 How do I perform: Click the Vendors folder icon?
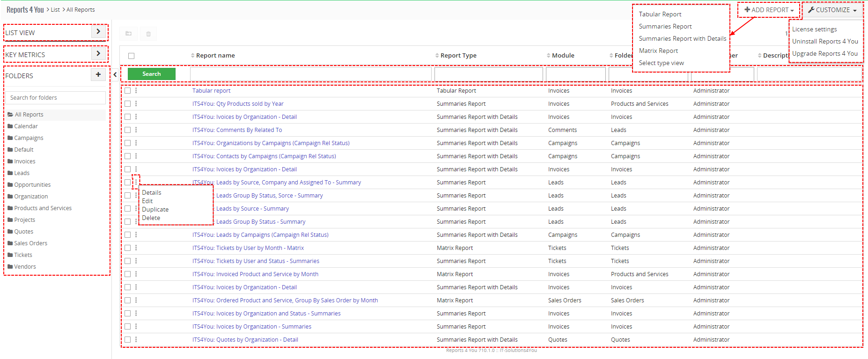[10, 267]
